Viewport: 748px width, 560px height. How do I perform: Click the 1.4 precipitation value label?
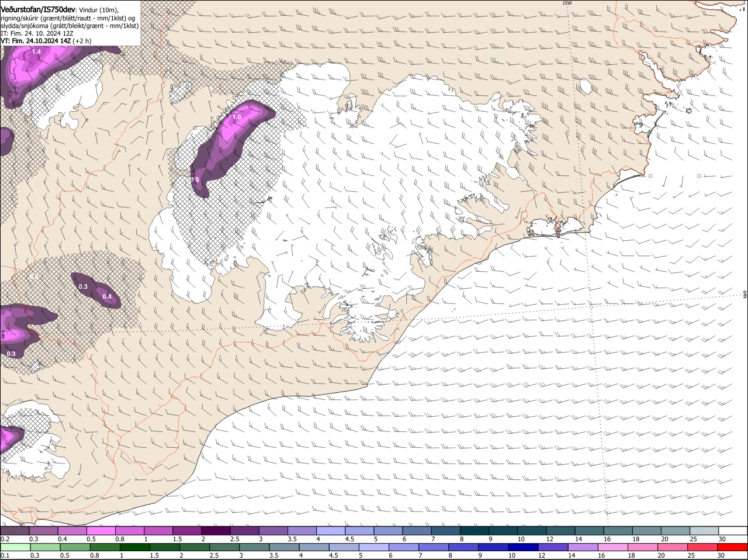point(36,52)
